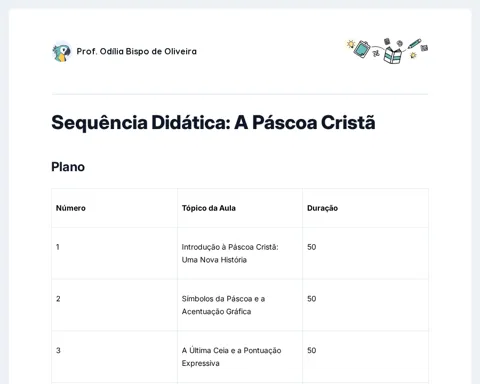
Task: Click the duration 50 in row one
Action: [312, 247]
